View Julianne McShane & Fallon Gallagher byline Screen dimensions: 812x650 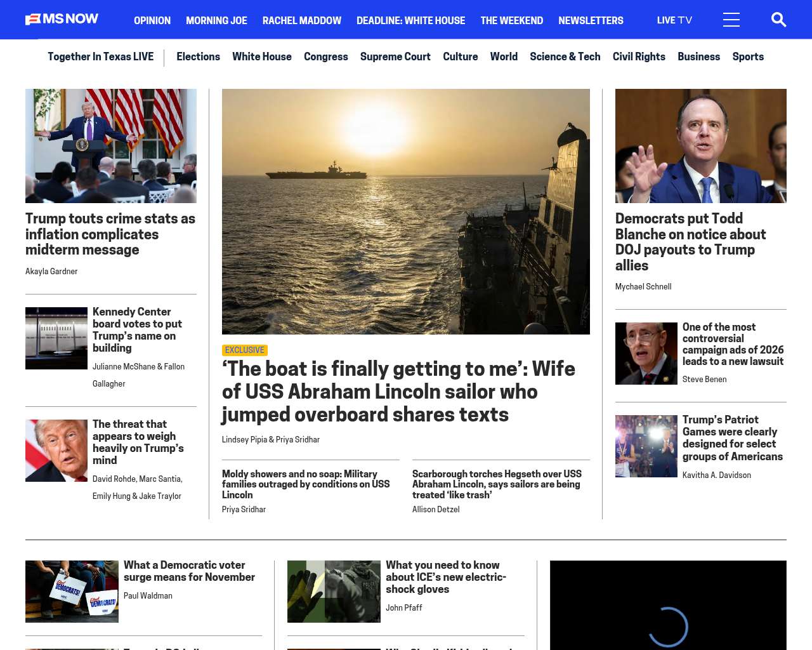(x=138, y=375)
